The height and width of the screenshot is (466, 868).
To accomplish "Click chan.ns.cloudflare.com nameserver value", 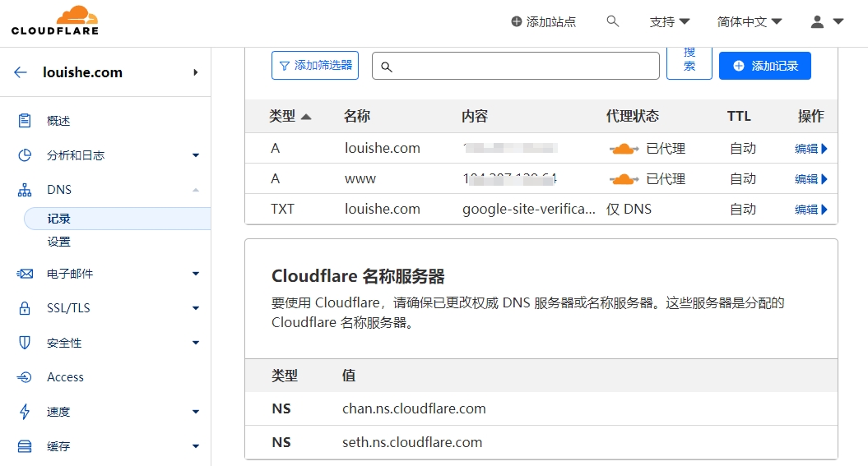I will click(414, 408).
